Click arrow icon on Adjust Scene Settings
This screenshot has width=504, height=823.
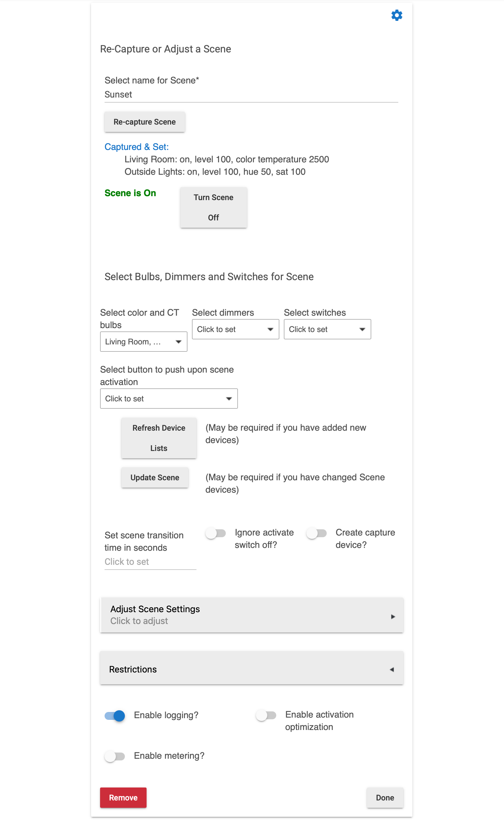coord(393,616)
